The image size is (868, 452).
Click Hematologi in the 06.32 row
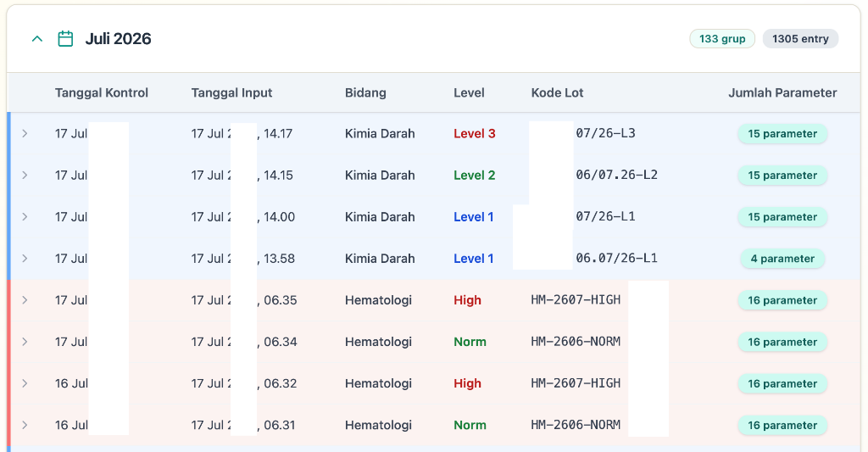(x=378, y=383)
